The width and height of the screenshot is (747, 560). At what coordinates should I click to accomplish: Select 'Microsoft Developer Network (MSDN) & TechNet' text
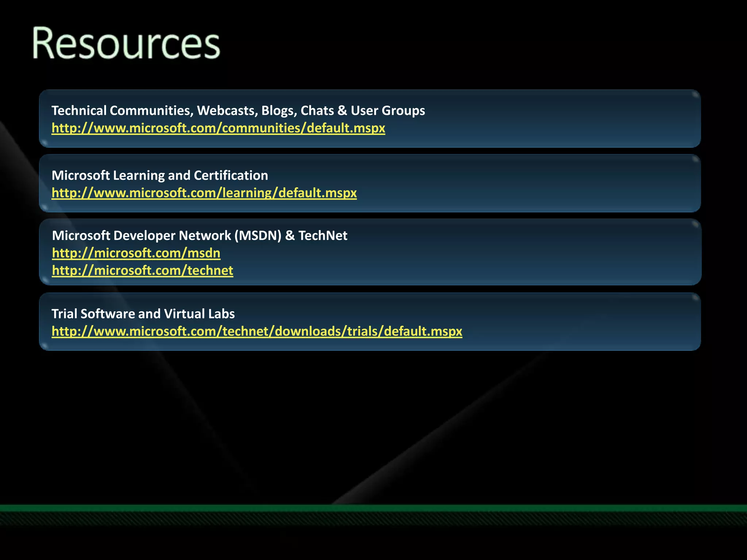coord(200,236)
